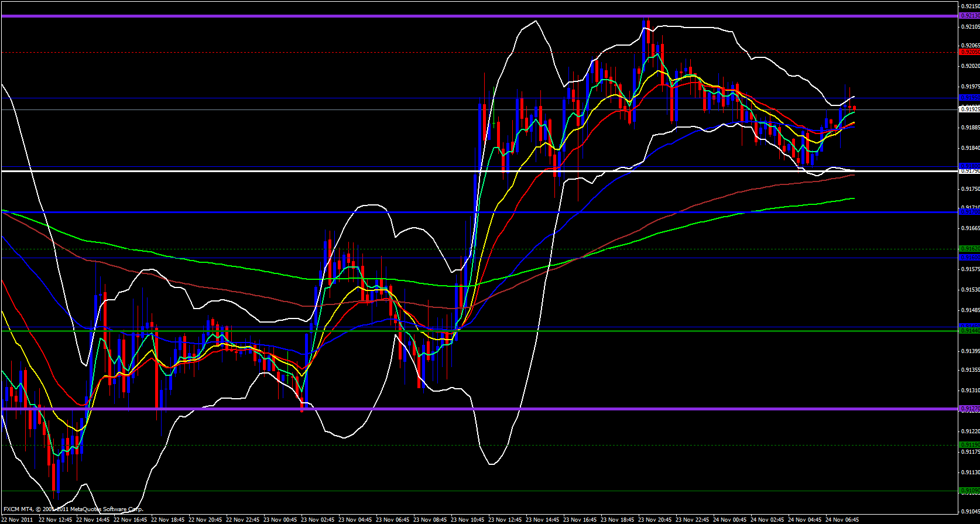Click the green 0.9162 price tag
This screenshot has height=524, width=980.
(x=969, y=249)
